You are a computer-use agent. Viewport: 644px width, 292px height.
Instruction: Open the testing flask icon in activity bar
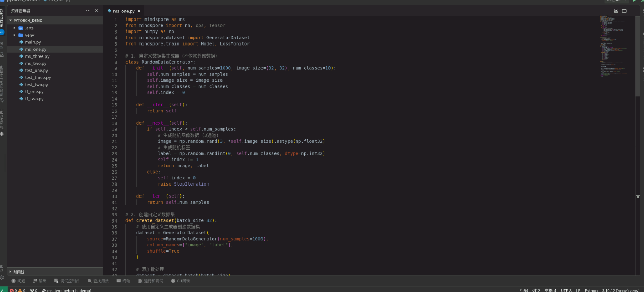(x=2, y=55)
